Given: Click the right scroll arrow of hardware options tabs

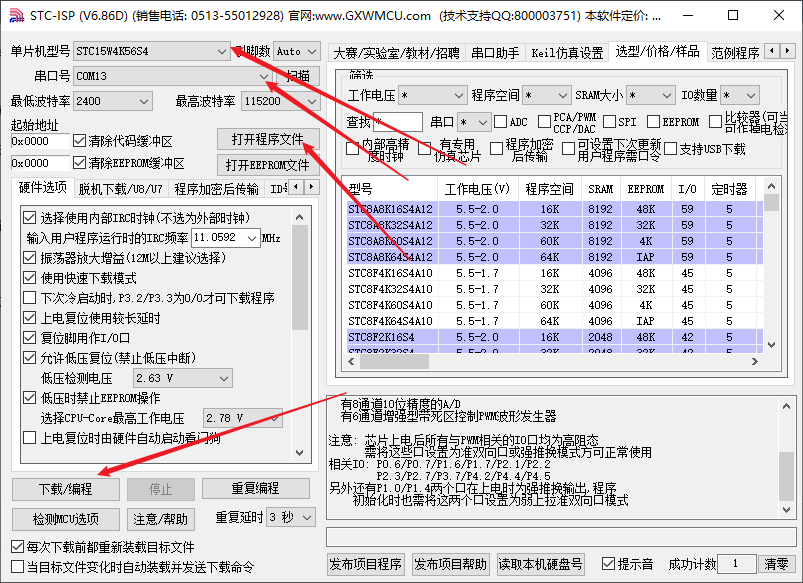Looking at the screenshot, I should click(311, 187).
